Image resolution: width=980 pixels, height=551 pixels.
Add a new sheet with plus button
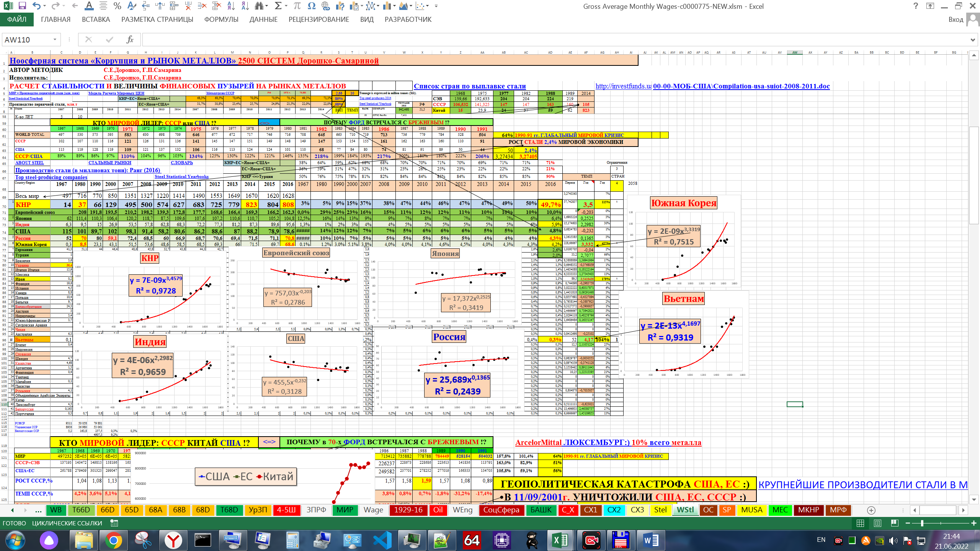871,510
